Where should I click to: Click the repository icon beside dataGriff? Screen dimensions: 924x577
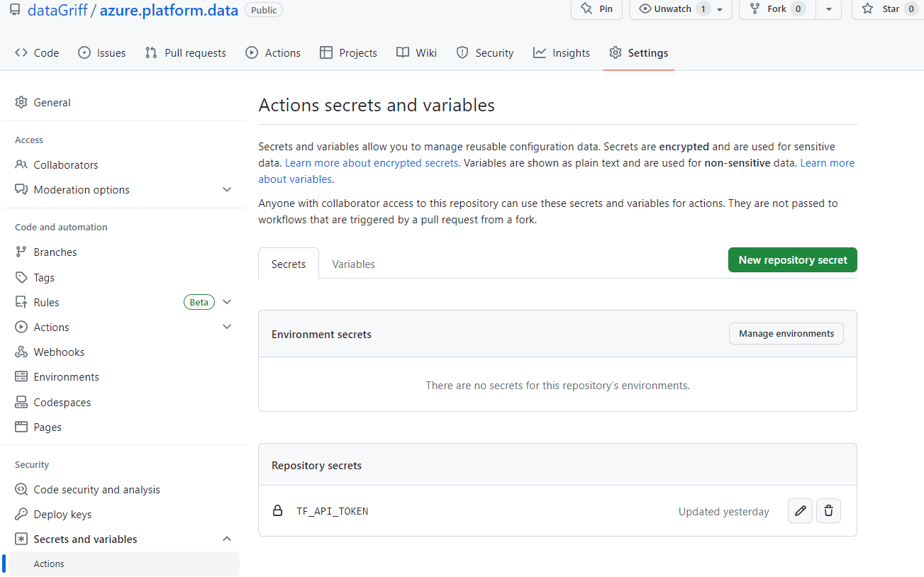coord(16,9)
